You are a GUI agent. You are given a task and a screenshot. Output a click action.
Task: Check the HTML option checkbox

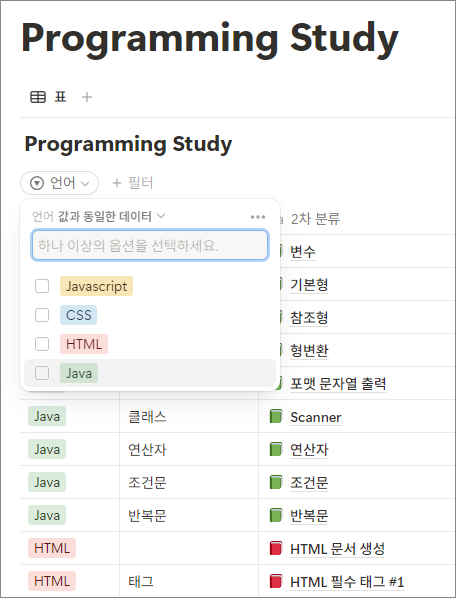(x=42, y=344)
